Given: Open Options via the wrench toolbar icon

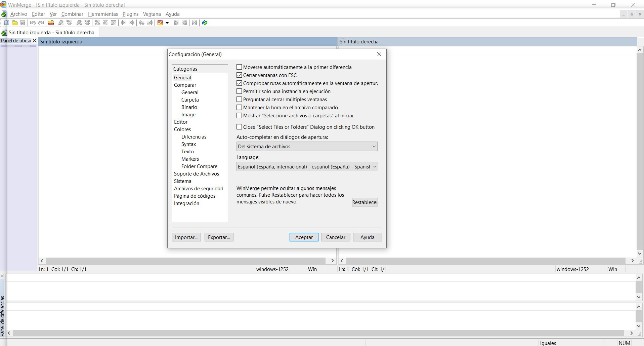Looking at the screenshot, I should coord(160,23).
